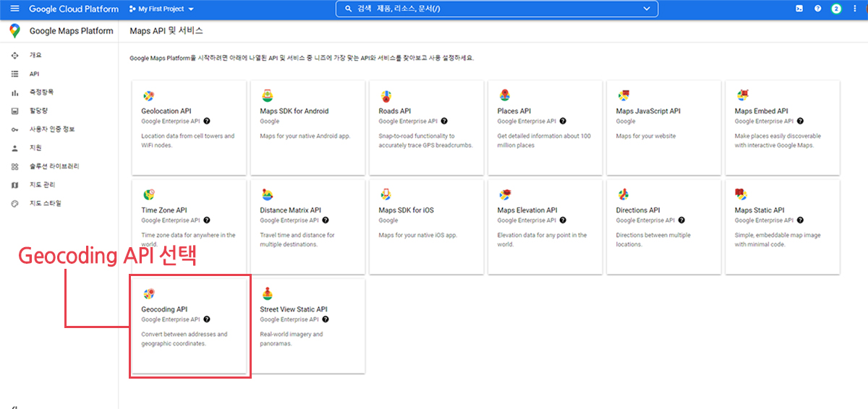Screen dimensions: 868x409
Task: Open the hamburger navigation menu
Action: coord(14,9)
